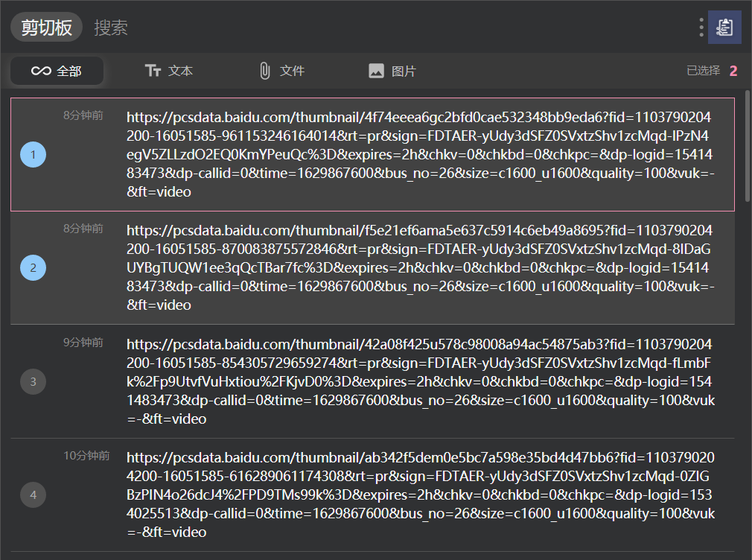Click the text Tт icon
The width and height of the screenshot is (752, 560).
[x=153, y=71]
